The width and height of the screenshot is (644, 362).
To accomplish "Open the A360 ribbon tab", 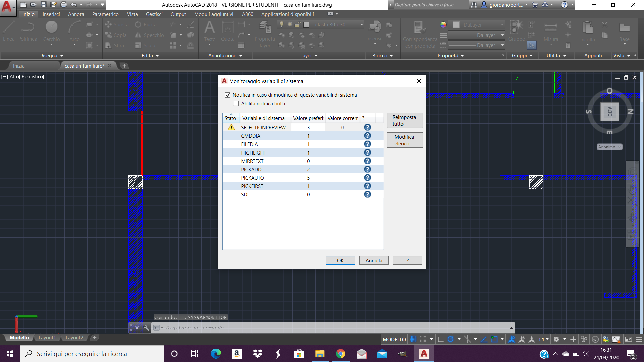I will click(x=247, y=14).
